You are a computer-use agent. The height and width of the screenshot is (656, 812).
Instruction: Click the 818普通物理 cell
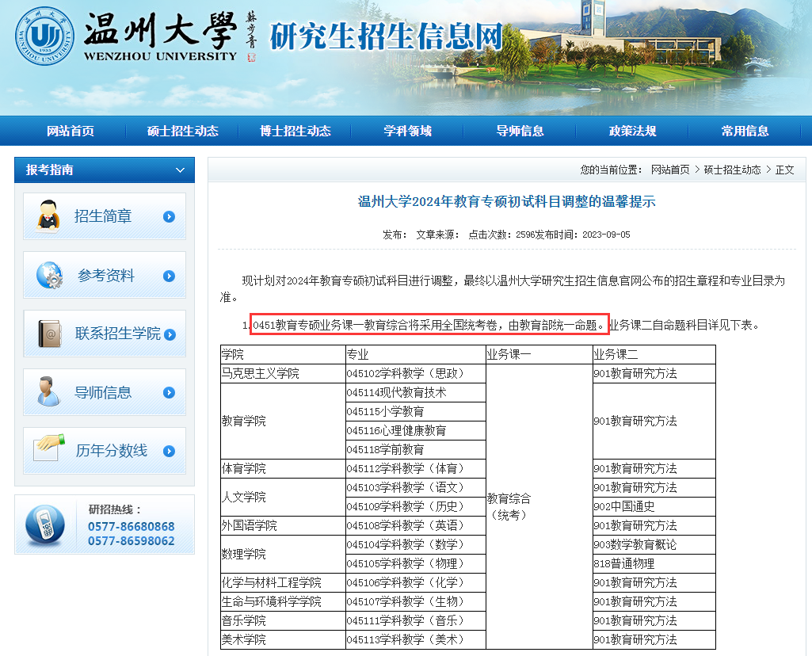654,563
